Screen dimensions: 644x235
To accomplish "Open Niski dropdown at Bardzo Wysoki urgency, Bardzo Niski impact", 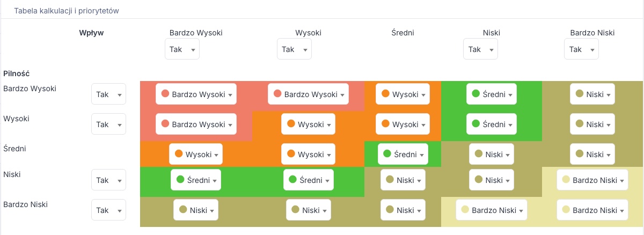I will 592,94.
